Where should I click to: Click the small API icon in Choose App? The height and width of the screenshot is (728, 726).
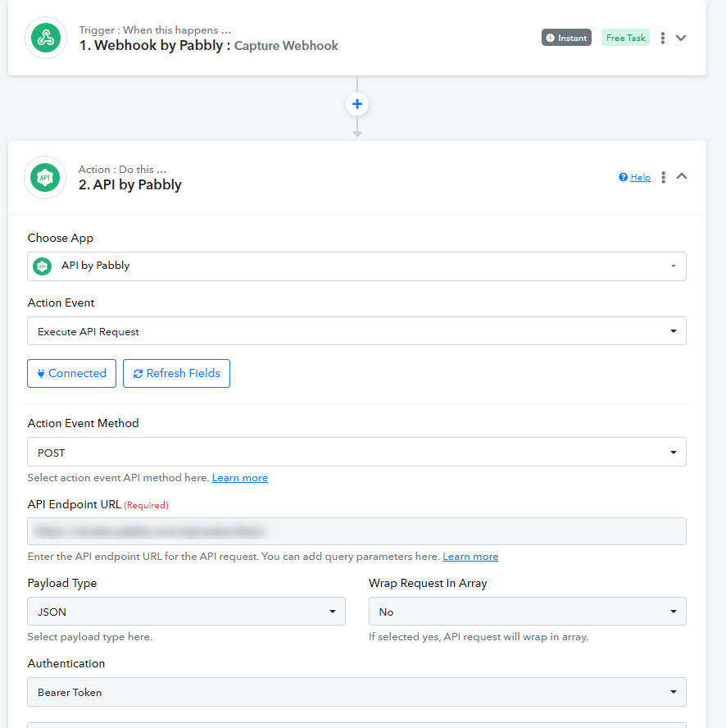(43, 266)
